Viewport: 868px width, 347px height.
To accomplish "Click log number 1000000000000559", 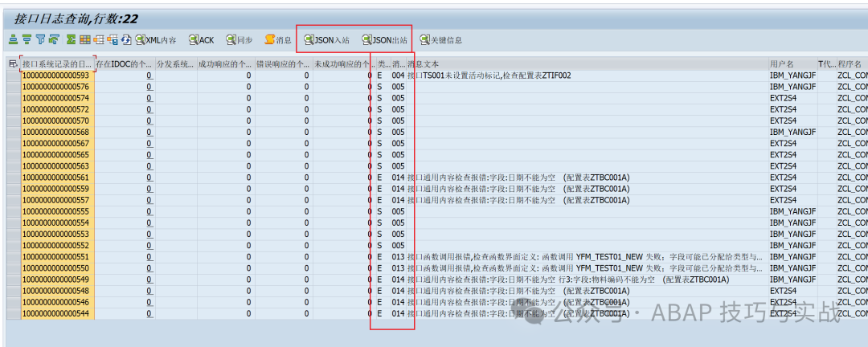I will click(x=55, y=189).
